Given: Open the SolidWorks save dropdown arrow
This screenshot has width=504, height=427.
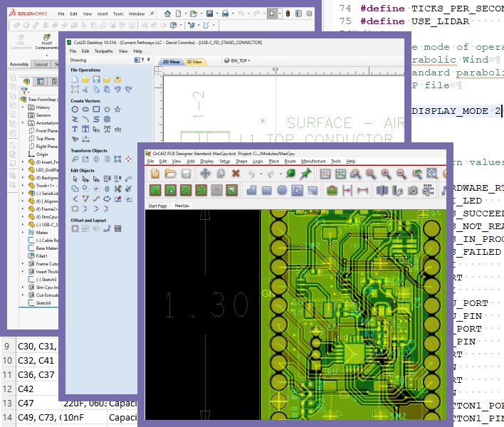Looking at the screenshot, I should [217, 14].
